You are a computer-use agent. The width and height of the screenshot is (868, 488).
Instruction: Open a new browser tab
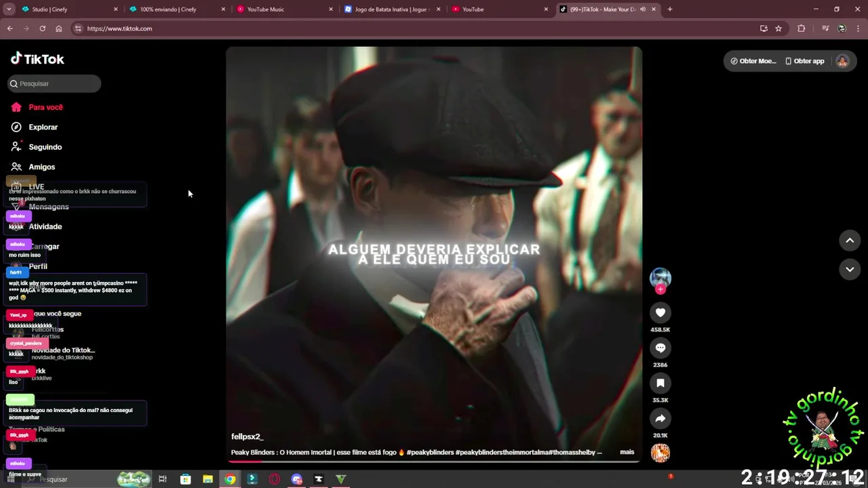point(670,9)
